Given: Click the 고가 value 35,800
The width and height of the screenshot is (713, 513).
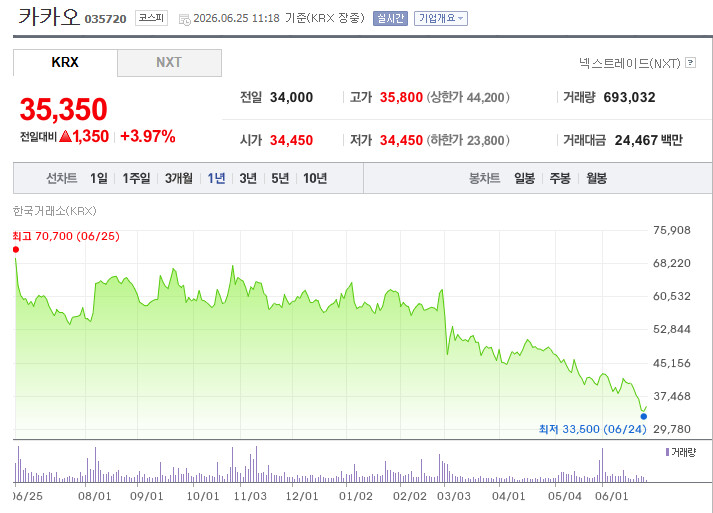Looking at the screenshot, I should tap(402, 97).
